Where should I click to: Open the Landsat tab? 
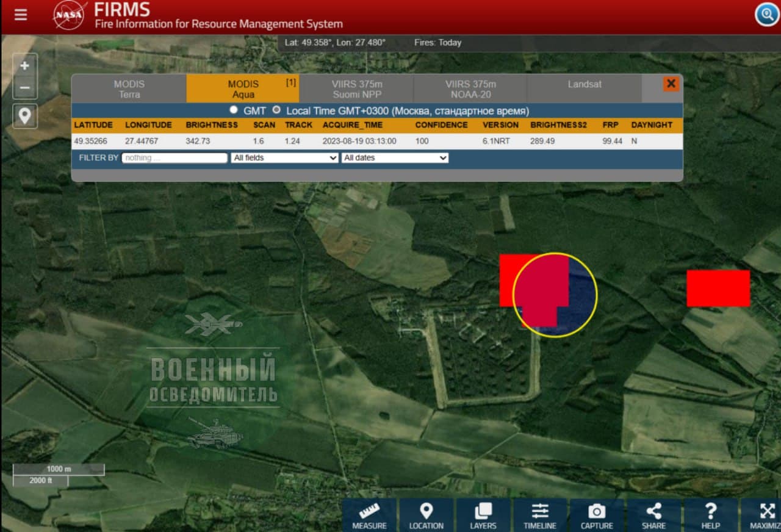585,85
